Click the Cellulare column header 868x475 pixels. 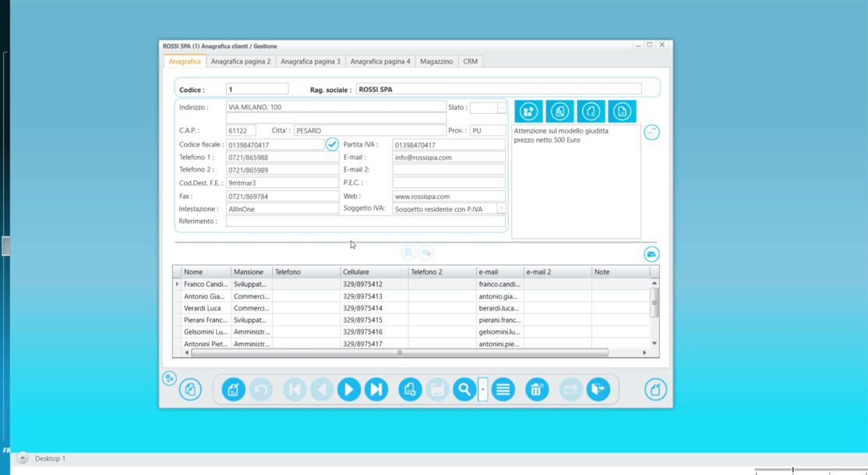point(374,272)
